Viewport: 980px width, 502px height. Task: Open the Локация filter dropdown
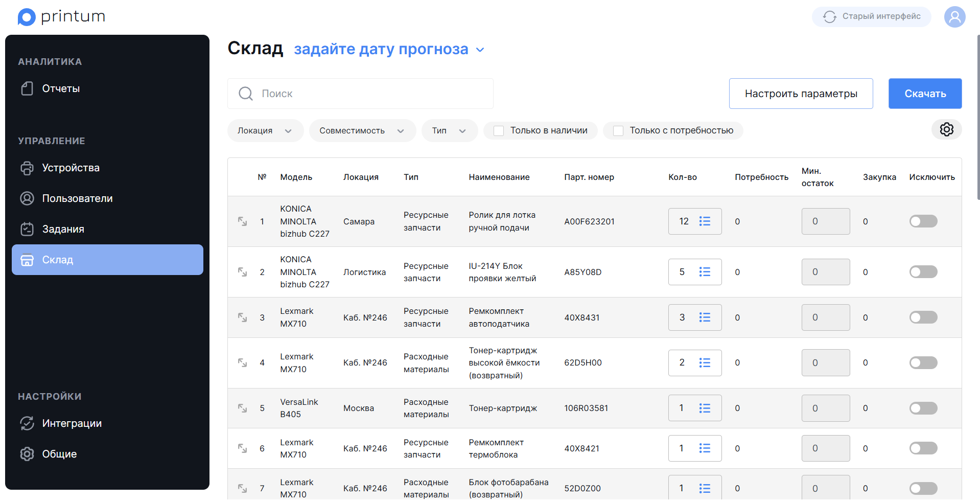(x=265, y=130)
